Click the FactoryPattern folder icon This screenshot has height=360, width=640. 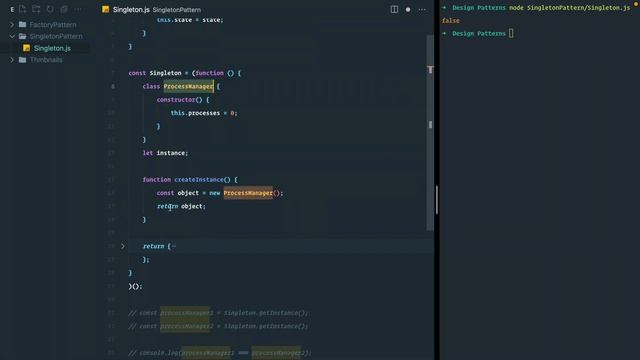tap(22, 24)
